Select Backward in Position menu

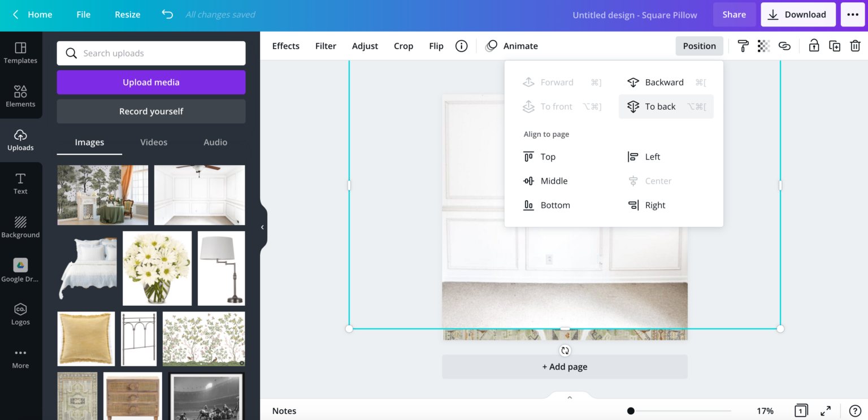click(666, 82)
